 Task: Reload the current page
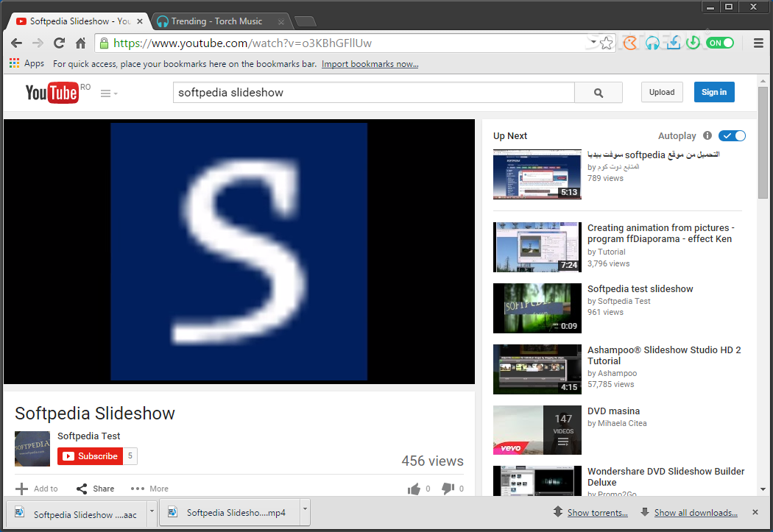click(59, 43)
